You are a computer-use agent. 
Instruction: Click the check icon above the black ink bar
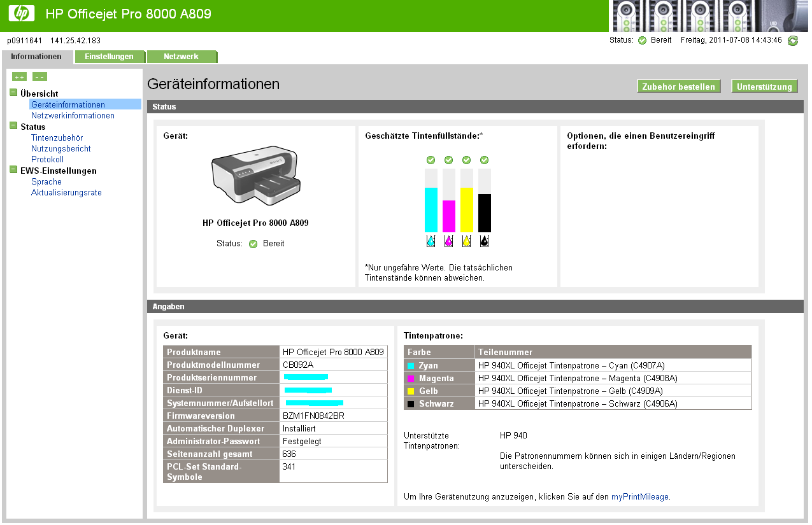485,160
